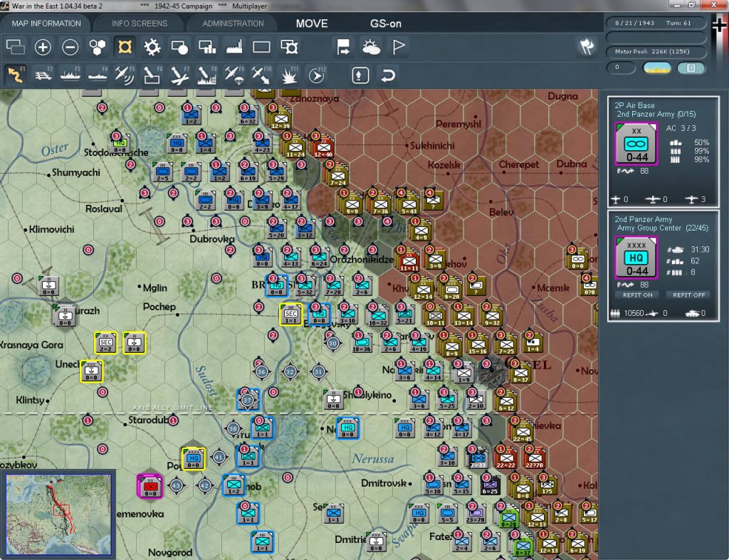Zoom in the map with the plus icon

point(43,47)
